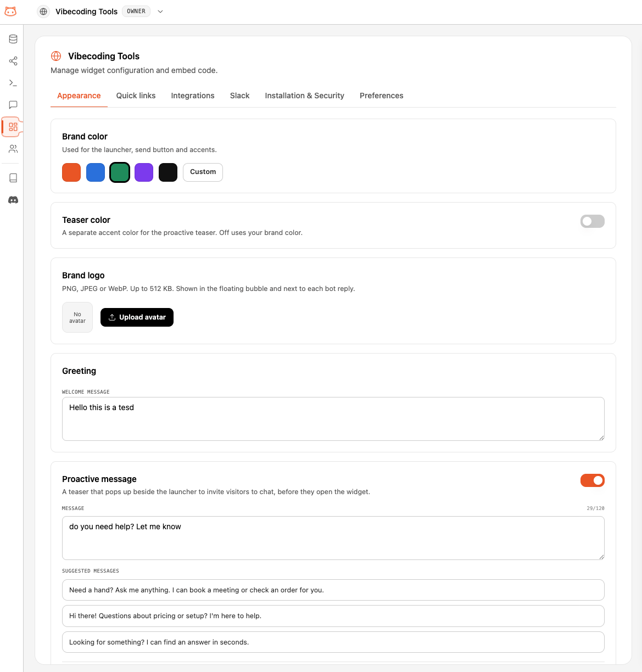Open the Preferences tab
Screen dimensions: 642x672
tap(382, 96)
